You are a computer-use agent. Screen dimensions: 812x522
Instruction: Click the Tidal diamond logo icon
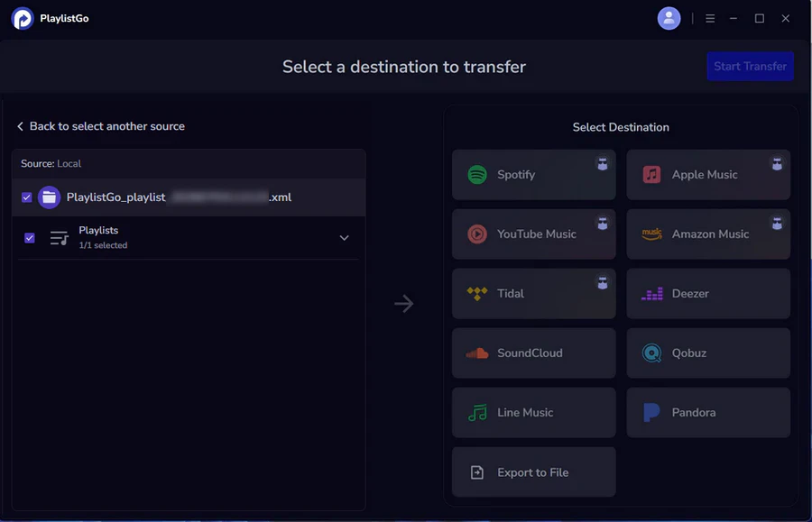(x=477, y=293)
